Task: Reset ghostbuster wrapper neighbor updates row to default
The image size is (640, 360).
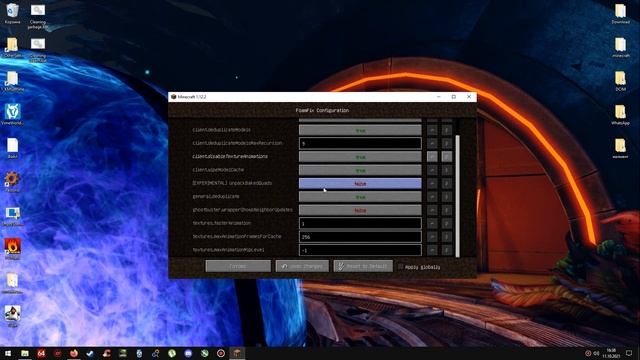Action: [447, 210]
